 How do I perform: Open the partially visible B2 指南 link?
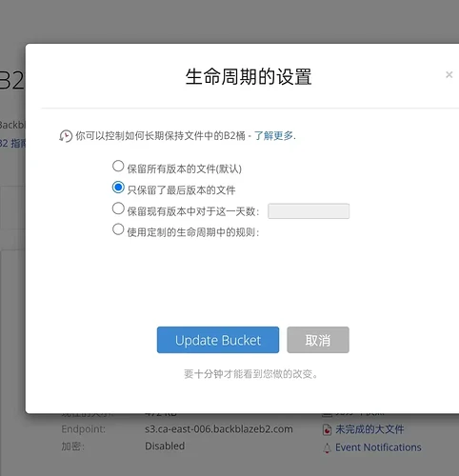12,143
